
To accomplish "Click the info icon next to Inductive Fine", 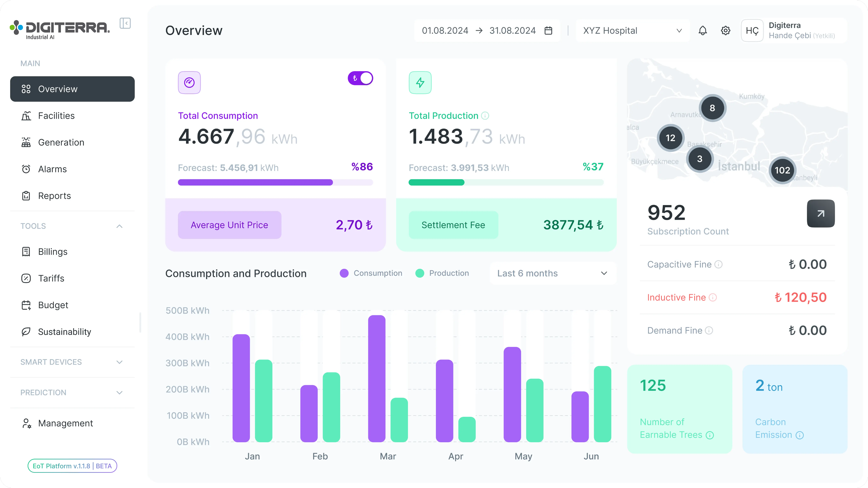I will point(713,298).
